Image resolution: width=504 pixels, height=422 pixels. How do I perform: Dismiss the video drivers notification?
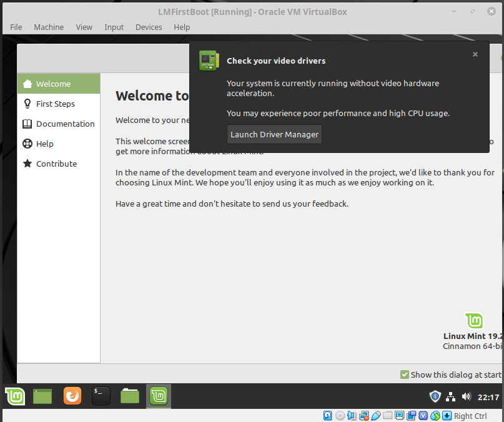(x=475, y=54)
